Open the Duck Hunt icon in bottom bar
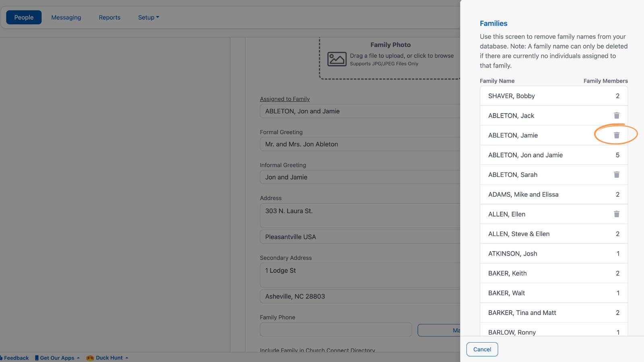The image size is (644, 362). 90,358
